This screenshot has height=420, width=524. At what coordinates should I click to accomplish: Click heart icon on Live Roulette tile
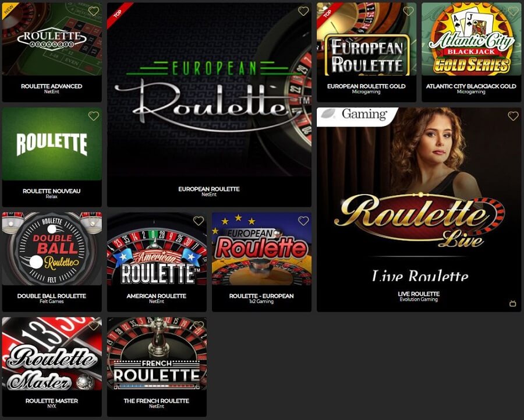tap(513, 116)
